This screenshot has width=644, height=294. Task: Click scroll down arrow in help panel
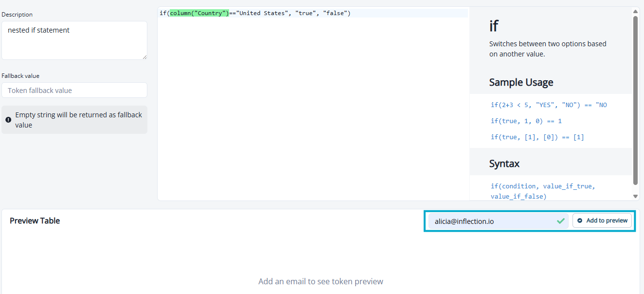tap(636, 196)
